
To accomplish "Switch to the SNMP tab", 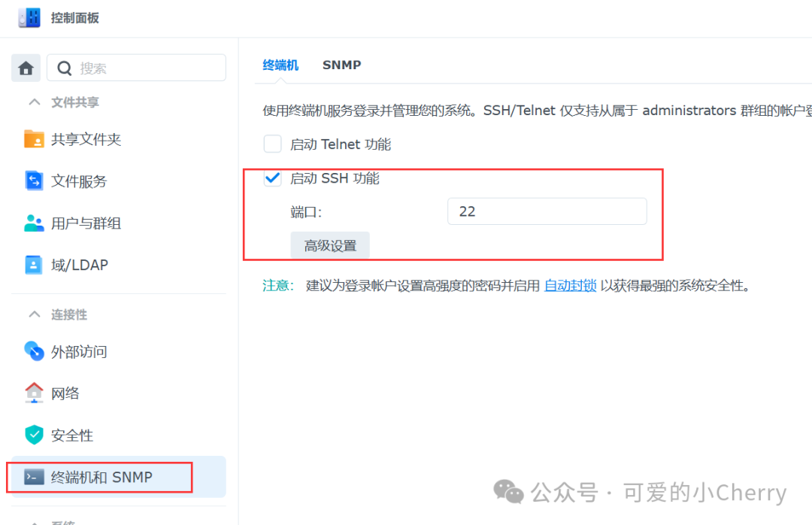I will pos(342,65).
